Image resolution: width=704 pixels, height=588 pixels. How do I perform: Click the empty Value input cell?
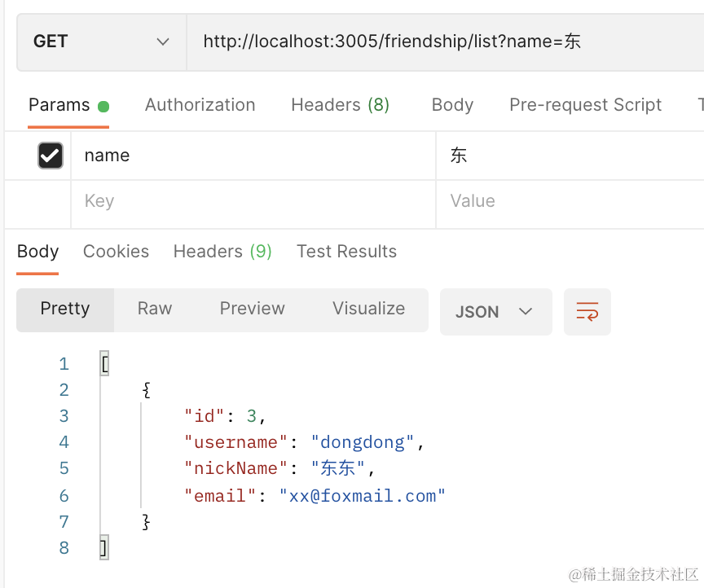(570, 201)
